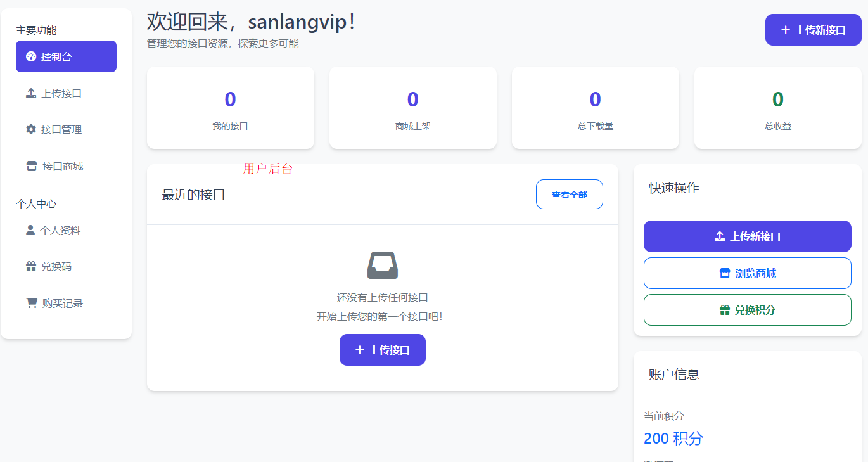This screenshot has height=462, width=868.
Task: Click the top-right 上传新接口 button
Action: pos(813,29)
